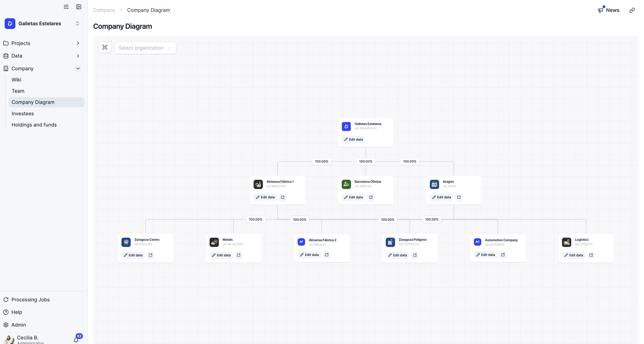The image size is (644, 344).
Task: Click the filter settings icon in sidebar header
Action: point(66,7)
